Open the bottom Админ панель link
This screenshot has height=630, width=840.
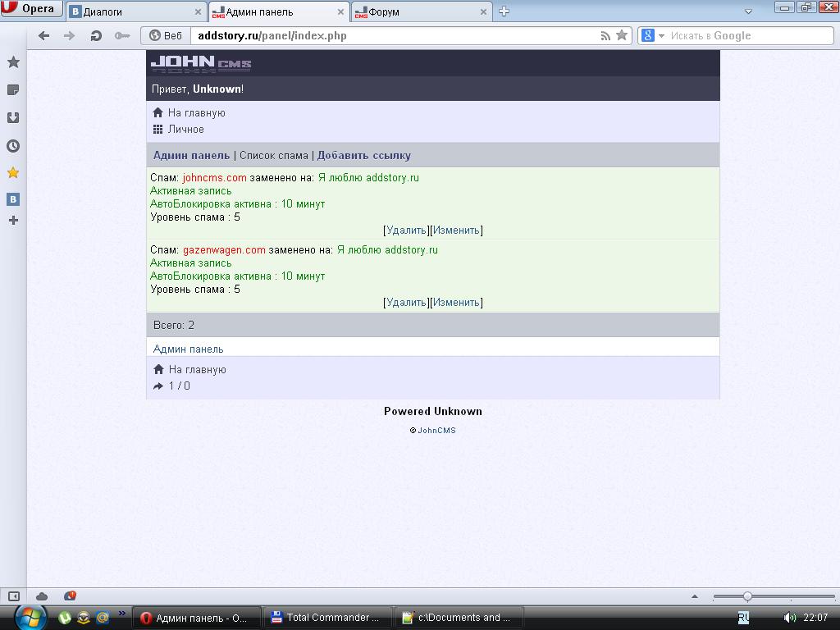tap(188, 349)
